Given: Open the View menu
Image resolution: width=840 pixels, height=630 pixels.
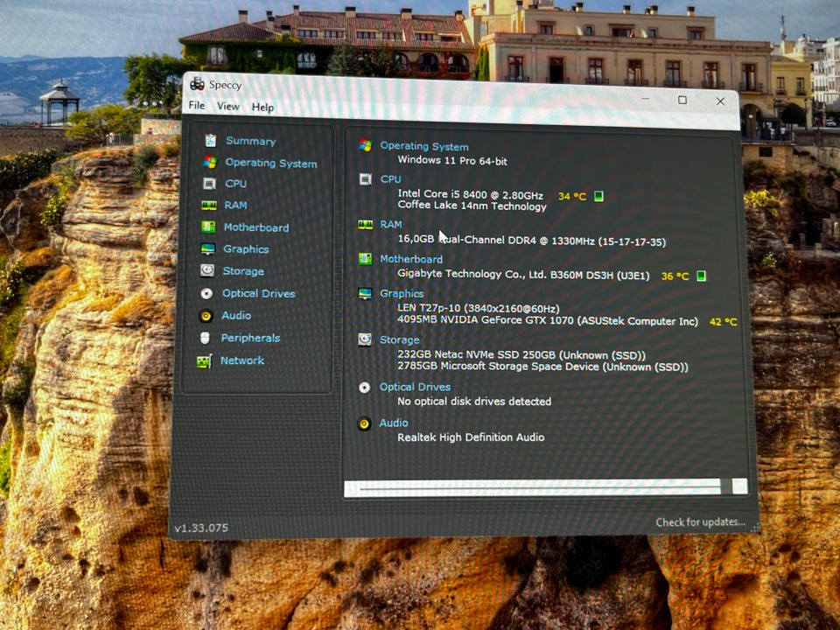Looking at the screenshot, I should (228, 106).
